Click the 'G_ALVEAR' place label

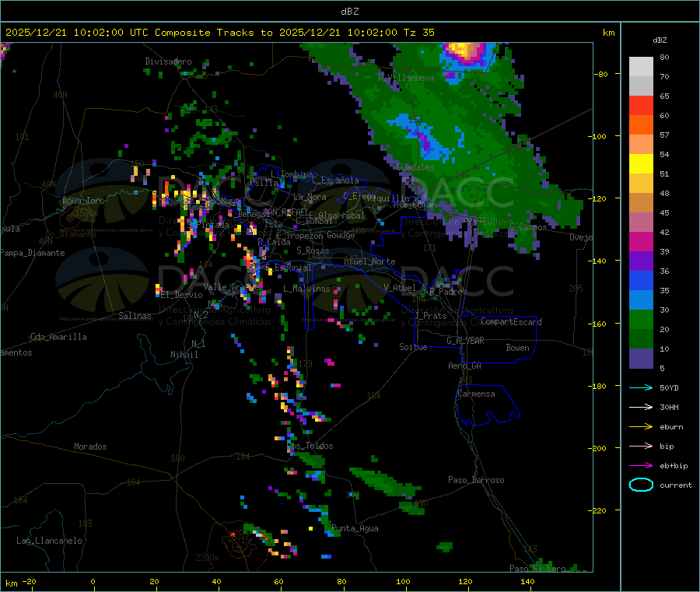point(465,341)
